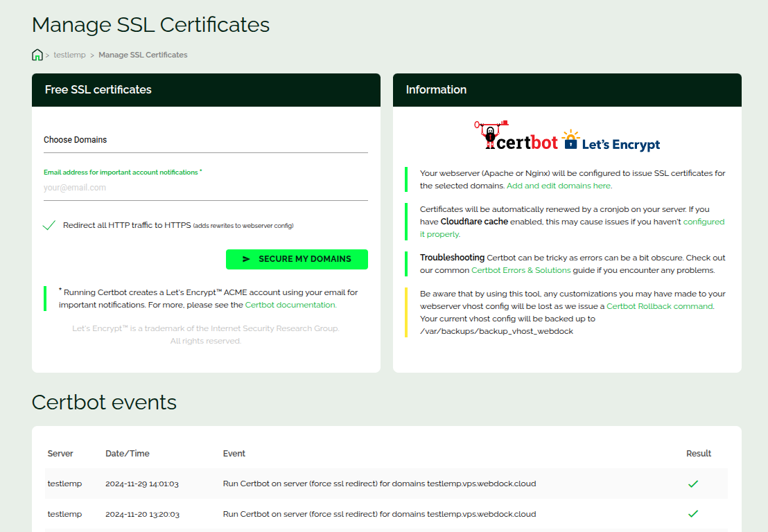Screen dimensions: 768x532
Task: Click success checkmark for 2024-11-20 event
Action: pyautogui.click(x=692, y=514)
